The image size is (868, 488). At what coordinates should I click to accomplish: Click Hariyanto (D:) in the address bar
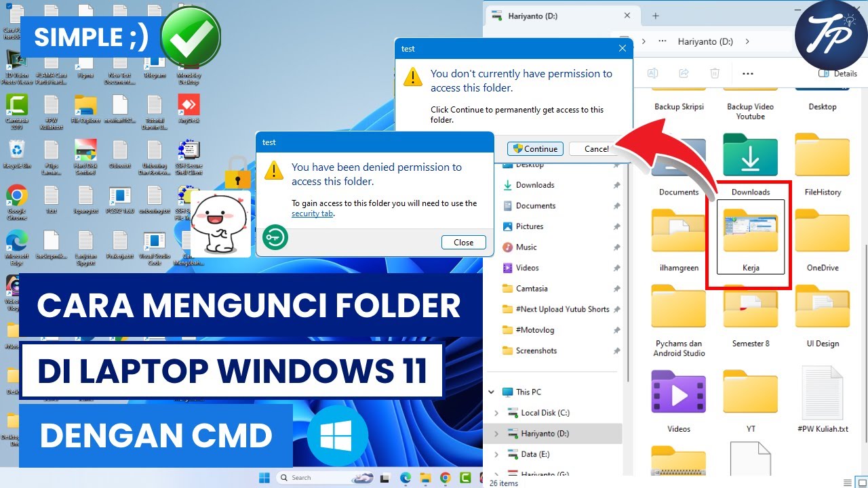click(705, 41)
